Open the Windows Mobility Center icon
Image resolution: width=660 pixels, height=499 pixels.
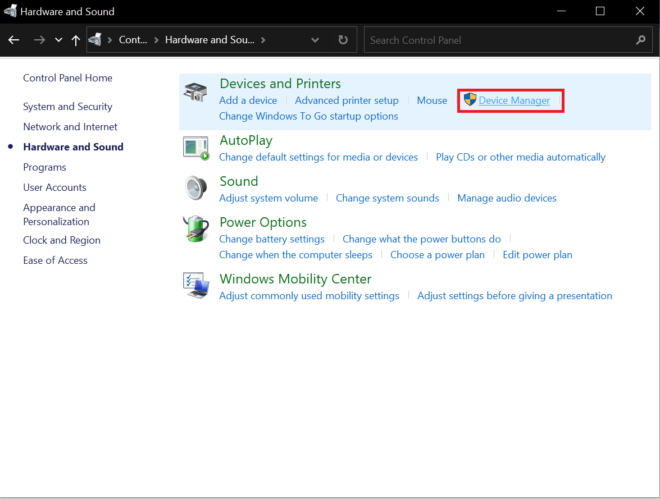196,285
